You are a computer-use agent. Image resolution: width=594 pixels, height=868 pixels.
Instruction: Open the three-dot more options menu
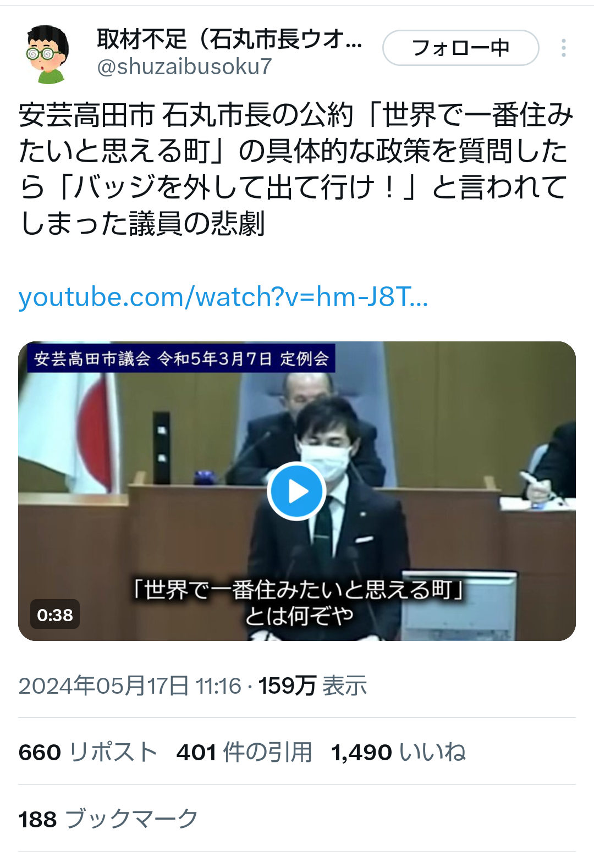[564, 48]
